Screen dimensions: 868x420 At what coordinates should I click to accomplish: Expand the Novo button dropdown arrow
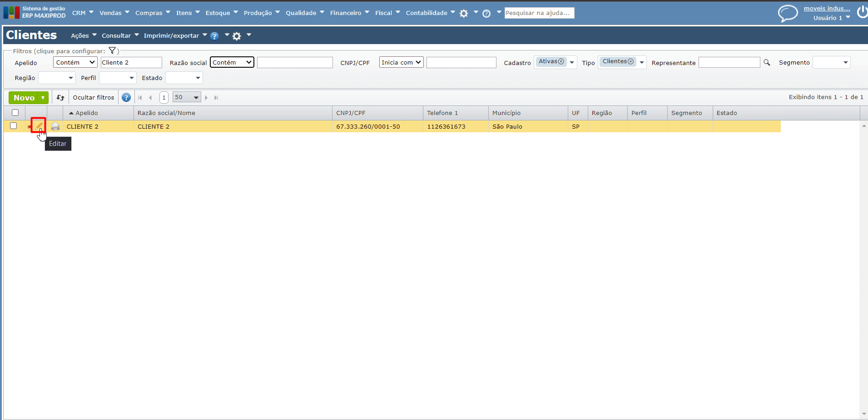click(x=43, y=98)
